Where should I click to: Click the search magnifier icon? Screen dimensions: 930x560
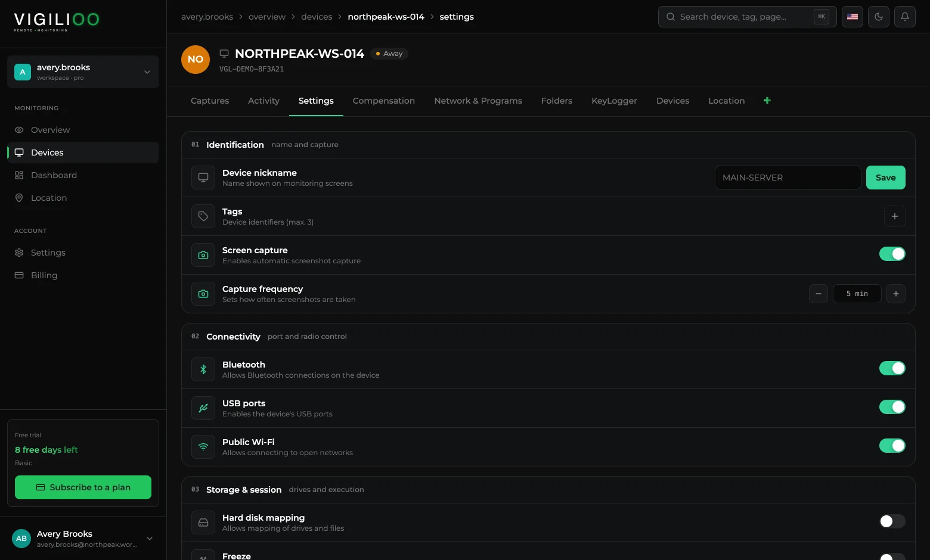(x=671, y=17)
